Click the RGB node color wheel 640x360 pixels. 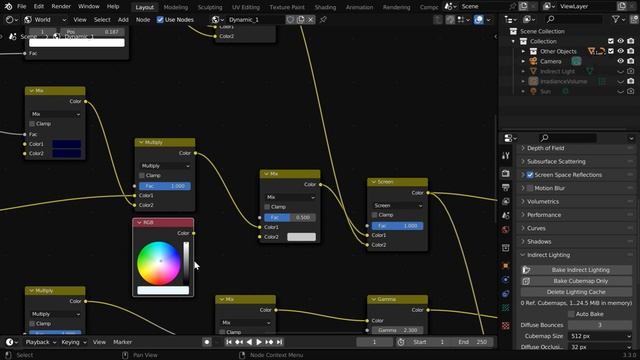(x=159, y=263)
